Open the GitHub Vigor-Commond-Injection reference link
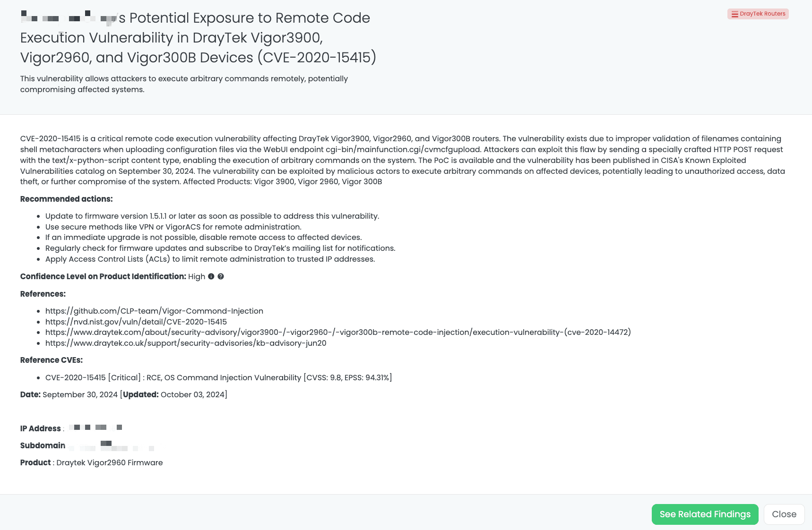 pos(154,311)
